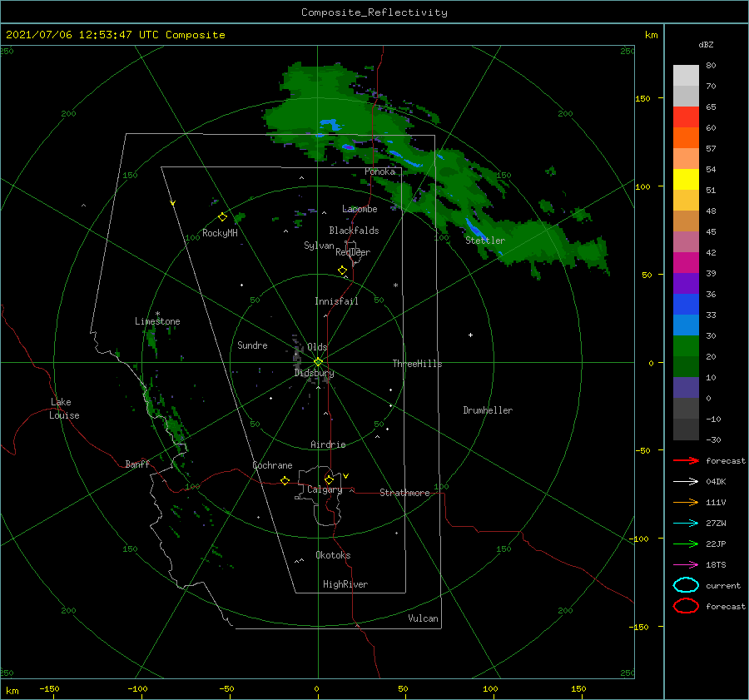The image size is (749, 700).
Task: Click the yellow diamond marker near RockyMH
Action: [x=222, y=217]
